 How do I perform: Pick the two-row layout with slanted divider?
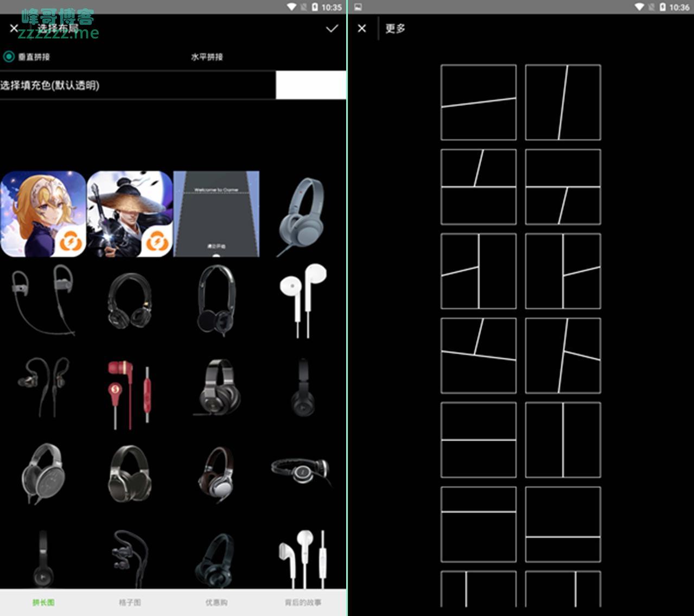pos(479,103)
